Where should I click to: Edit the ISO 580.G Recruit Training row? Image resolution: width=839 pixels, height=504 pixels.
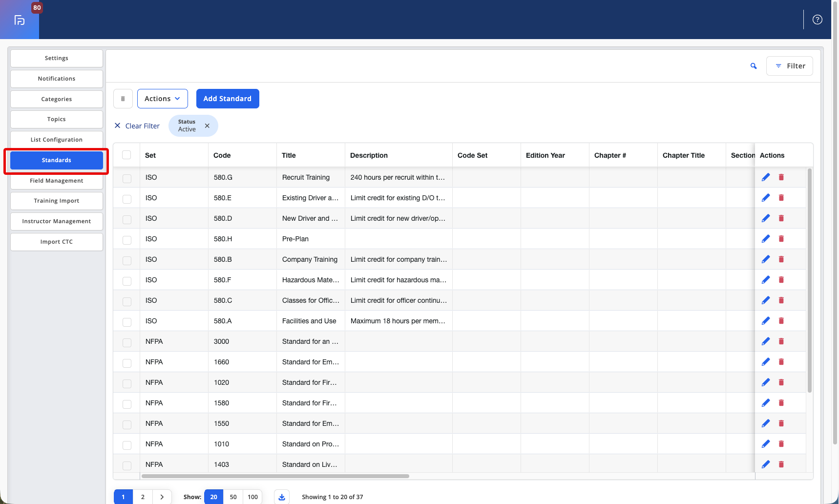(766, 177)
